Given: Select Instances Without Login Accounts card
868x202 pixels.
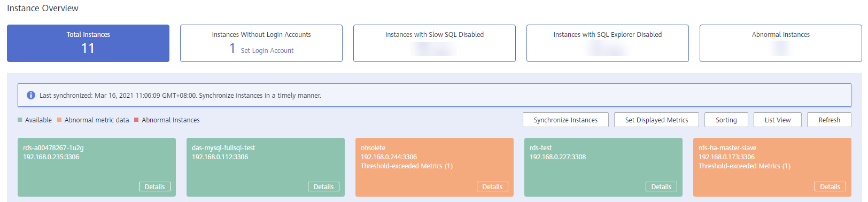Looking at the screenshot, I should 261,43.
